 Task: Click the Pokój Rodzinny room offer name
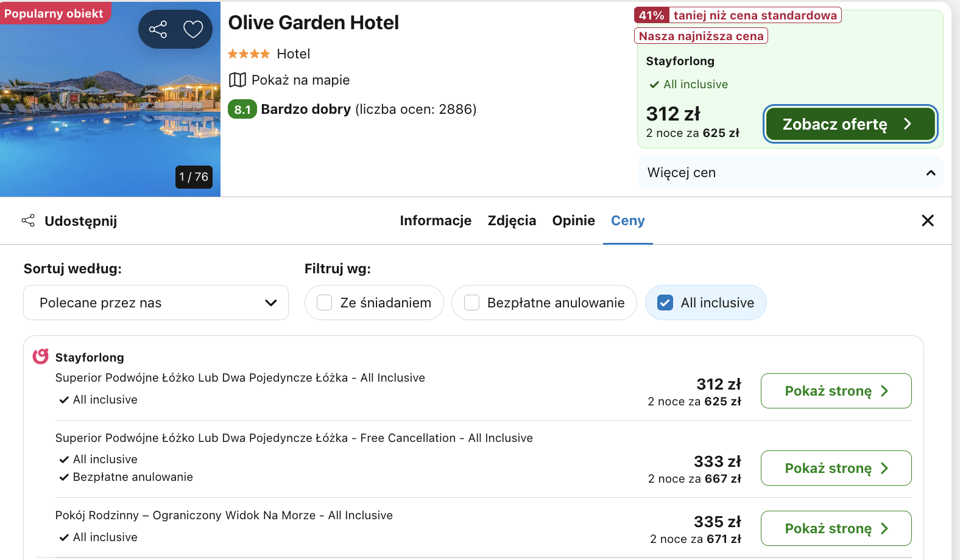[x=224, y=516]
